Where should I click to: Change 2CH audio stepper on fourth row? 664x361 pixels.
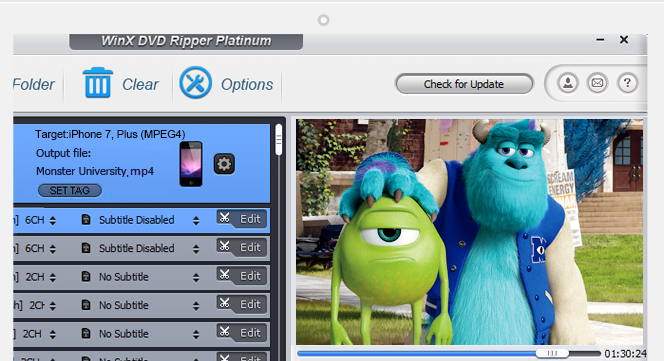(53, 306)
